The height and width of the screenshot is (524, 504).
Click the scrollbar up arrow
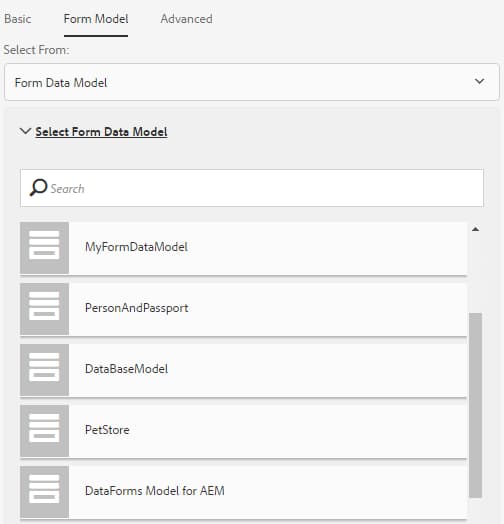[x=475, y=229]
